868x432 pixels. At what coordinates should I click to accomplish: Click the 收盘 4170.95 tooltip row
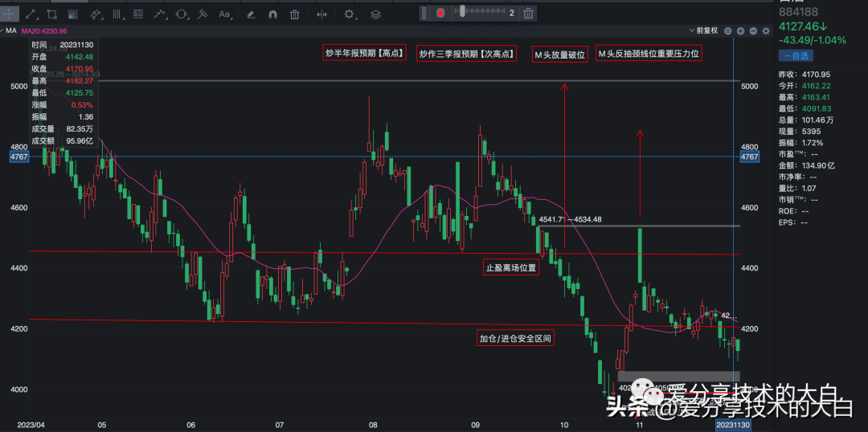click(x=63, y=68)
